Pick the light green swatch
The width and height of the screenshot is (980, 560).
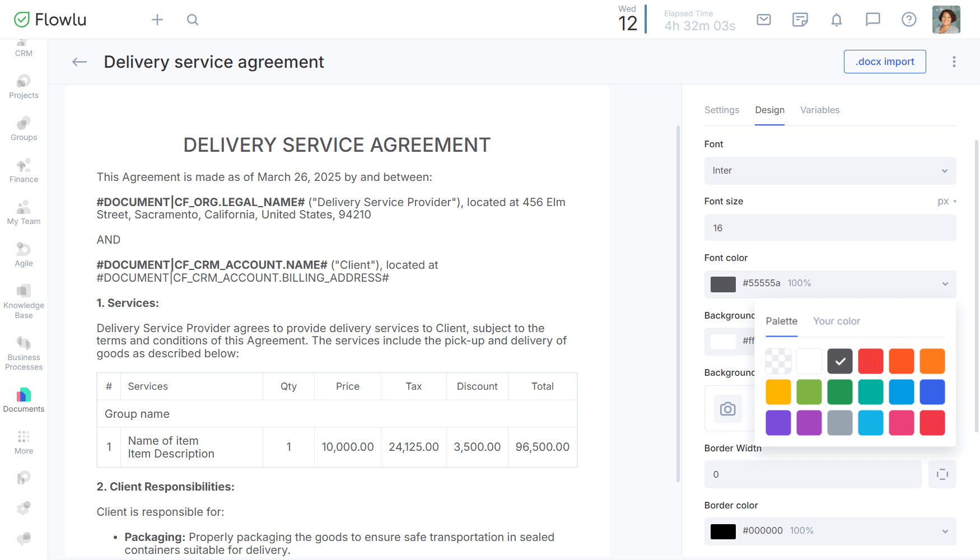(809, 392)
